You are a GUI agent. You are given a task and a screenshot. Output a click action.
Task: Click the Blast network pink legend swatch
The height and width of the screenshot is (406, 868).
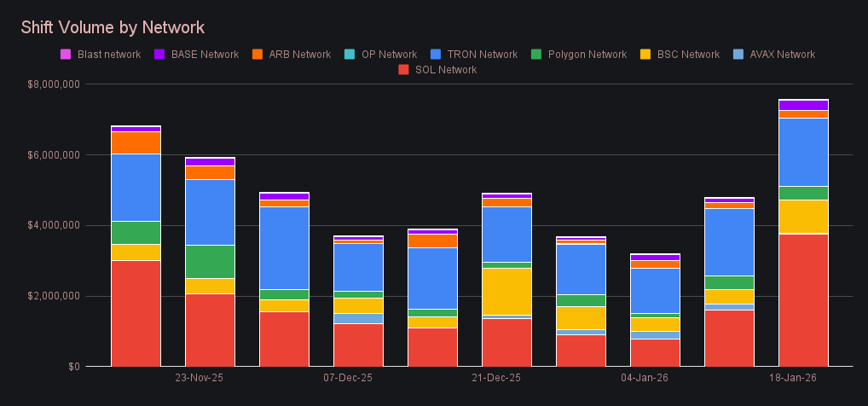tap(66, 55)
